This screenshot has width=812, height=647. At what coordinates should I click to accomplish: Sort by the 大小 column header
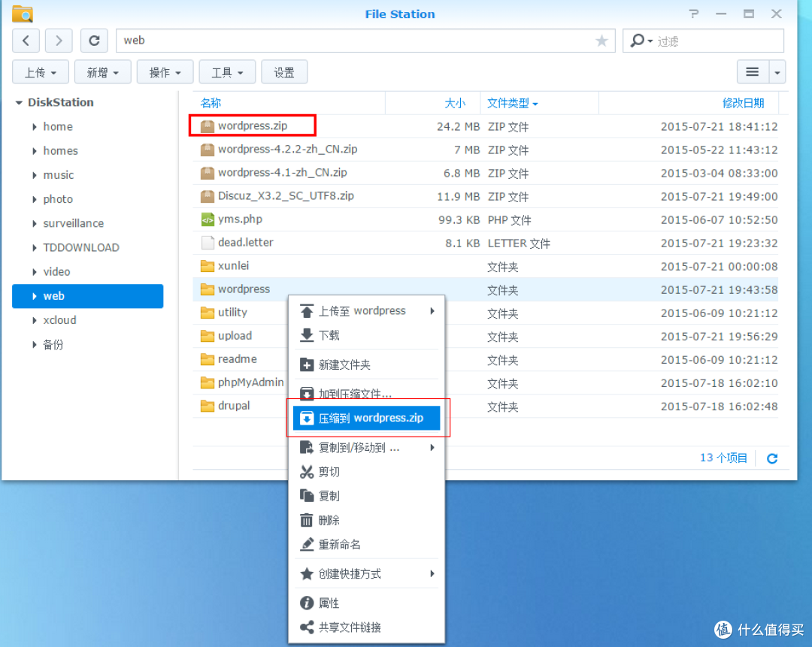click(433, 102)
